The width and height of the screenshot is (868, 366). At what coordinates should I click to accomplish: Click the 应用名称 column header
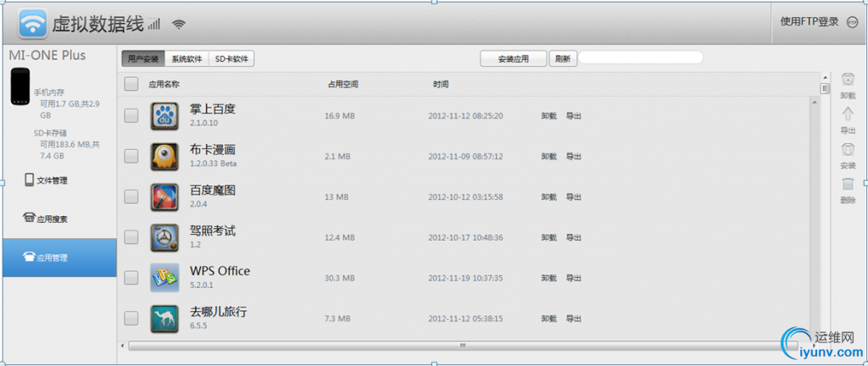[x=164, y=85]
